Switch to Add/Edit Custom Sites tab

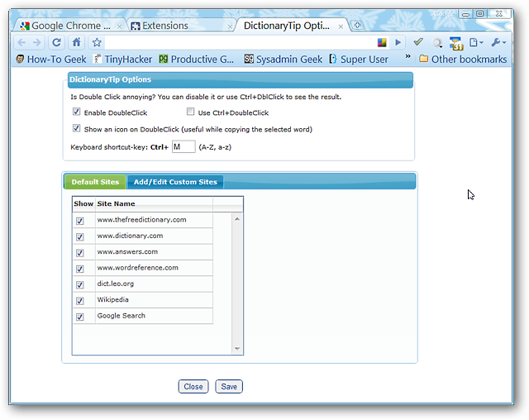pyautogui.click(x=175, y=182)
